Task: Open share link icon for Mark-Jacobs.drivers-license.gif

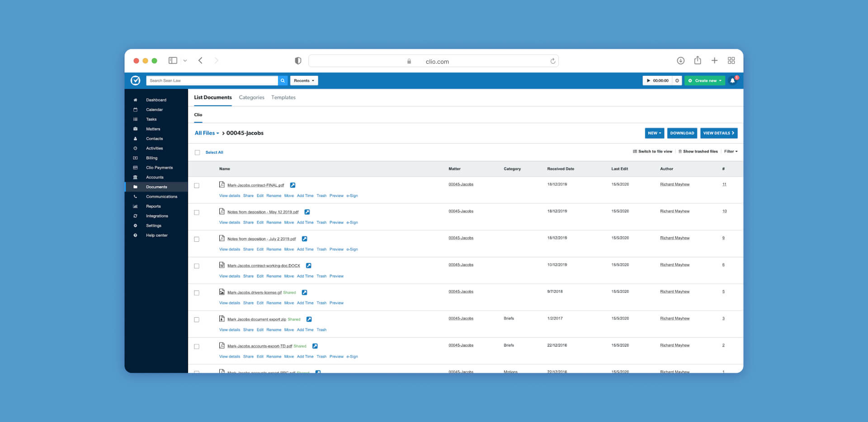Action: [x=304, y=292]
